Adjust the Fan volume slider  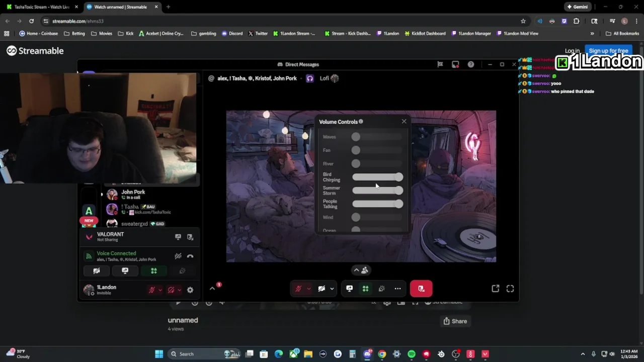tap(378, 150)
